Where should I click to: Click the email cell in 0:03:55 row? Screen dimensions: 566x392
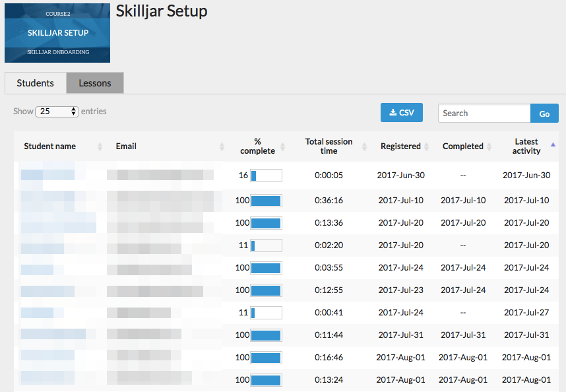point(150,270)
